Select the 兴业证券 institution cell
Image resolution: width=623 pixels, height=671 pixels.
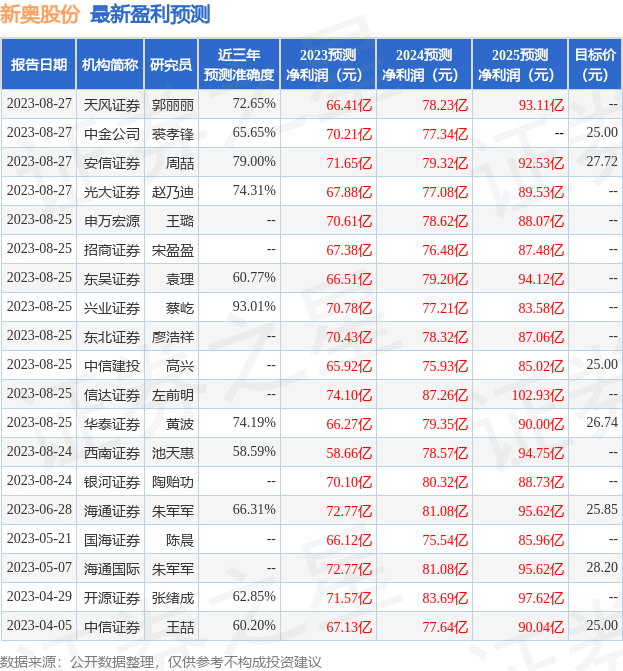[112, 309]
